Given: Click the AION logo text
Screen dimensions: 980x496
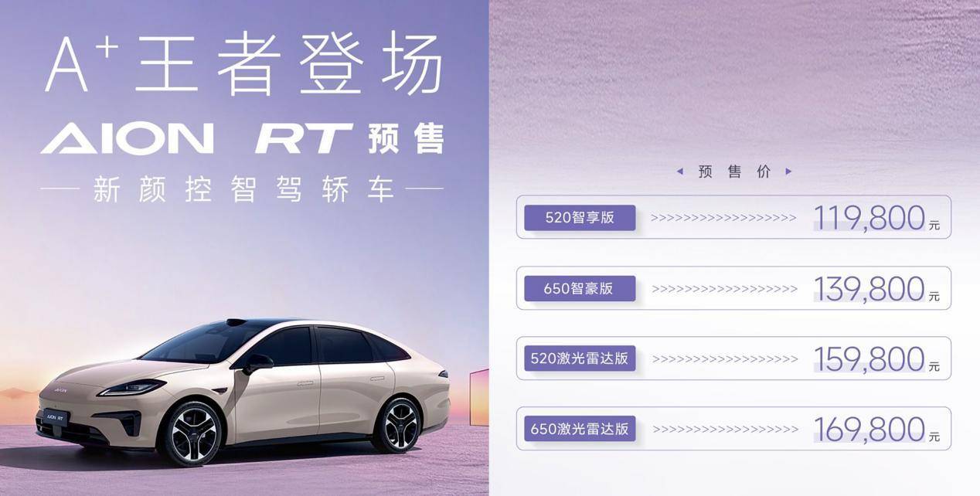Looking at the screenshot, I should pos(128,139).
